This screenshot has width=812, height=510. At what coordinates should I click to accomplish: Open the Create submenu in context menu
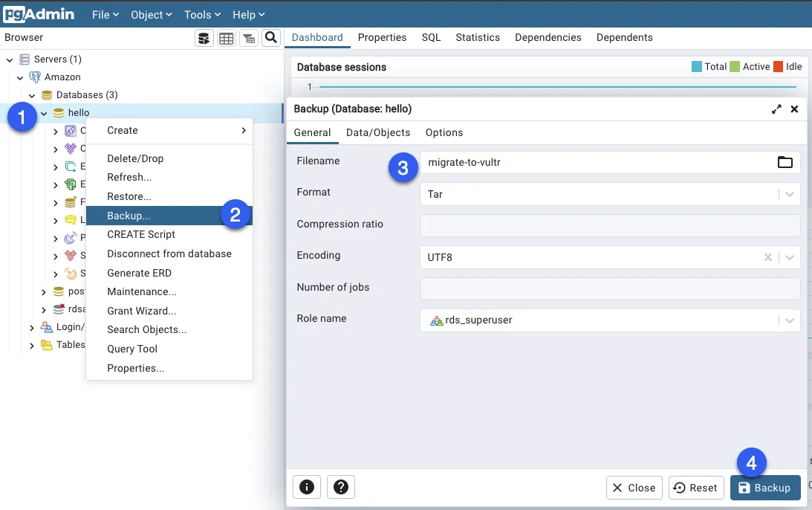(169, 131)
